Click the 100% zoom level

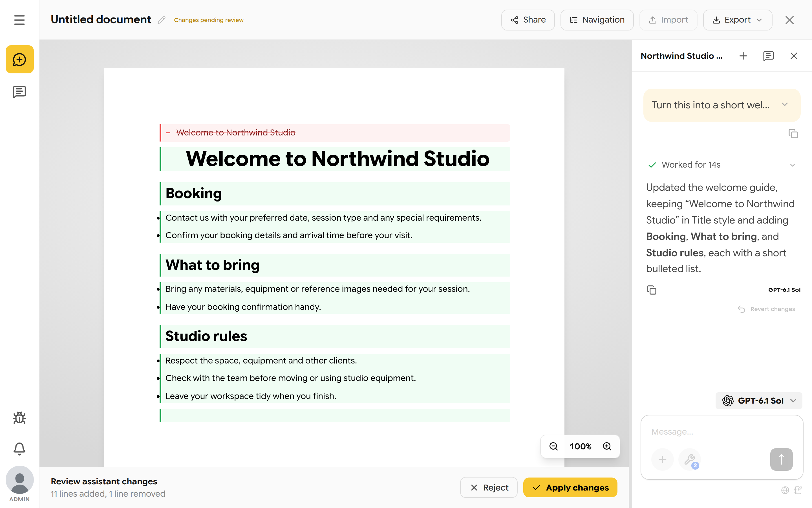coord(580,446)
